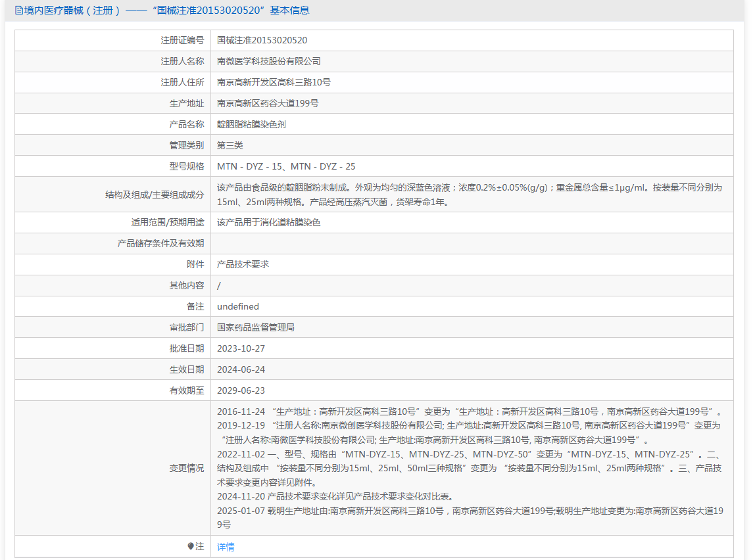Click the header title 境内医疗器械（注册）基本信息
This screenshot has width=755, height=560.
click(x=166, y=11)
